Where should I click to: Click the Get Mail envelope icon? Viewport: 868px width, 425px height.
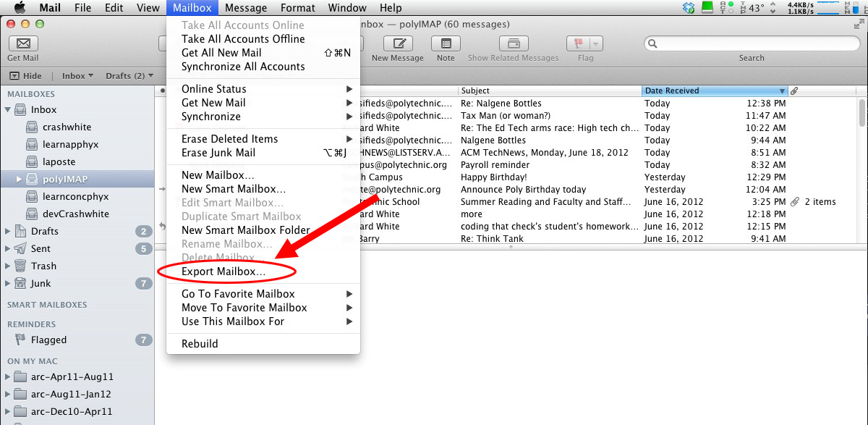click(x=23, y=43)
